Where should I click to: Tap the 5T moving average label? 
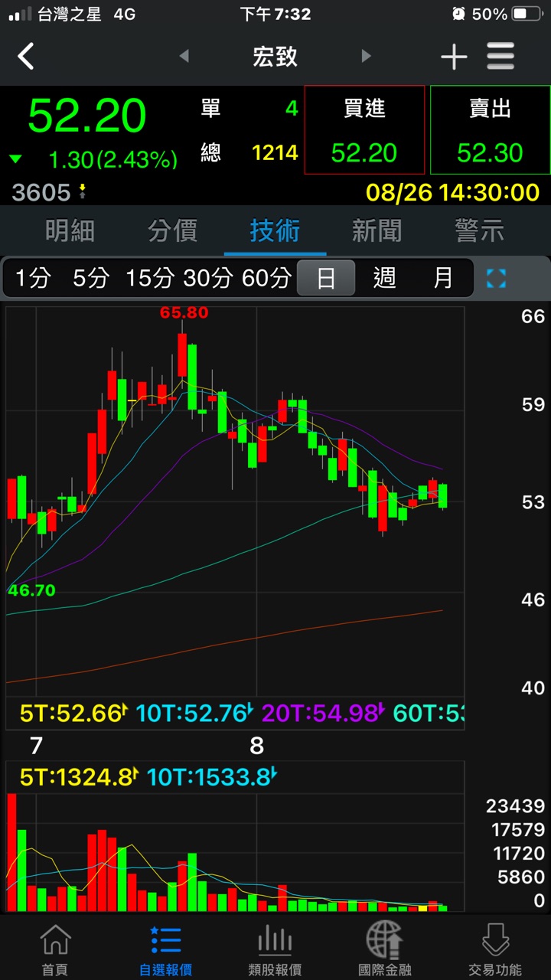71,714
